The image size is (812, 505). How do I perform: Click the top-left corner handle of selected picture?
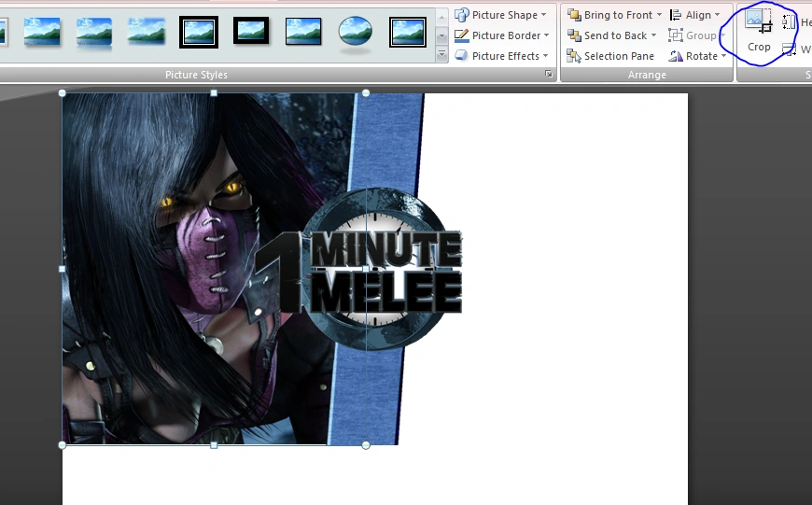[x=63, y=93]
